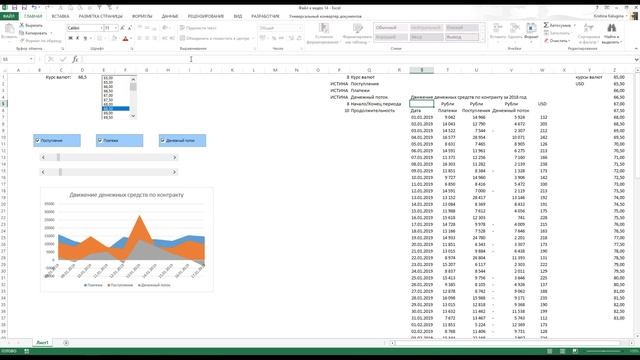Toggle italic (К) formatting
This screenshot has width=640, height=360.
[x=78, y=38]
